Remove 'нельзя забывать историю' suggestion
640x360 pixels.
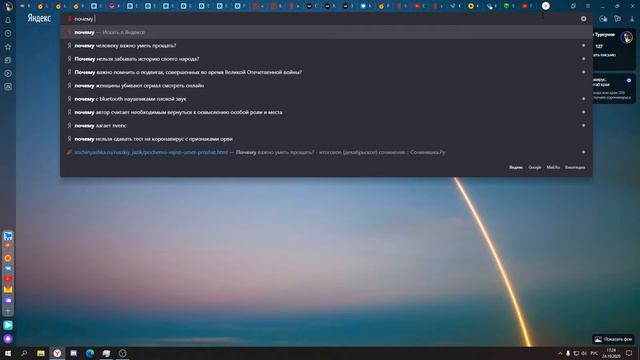click(584, 59)
